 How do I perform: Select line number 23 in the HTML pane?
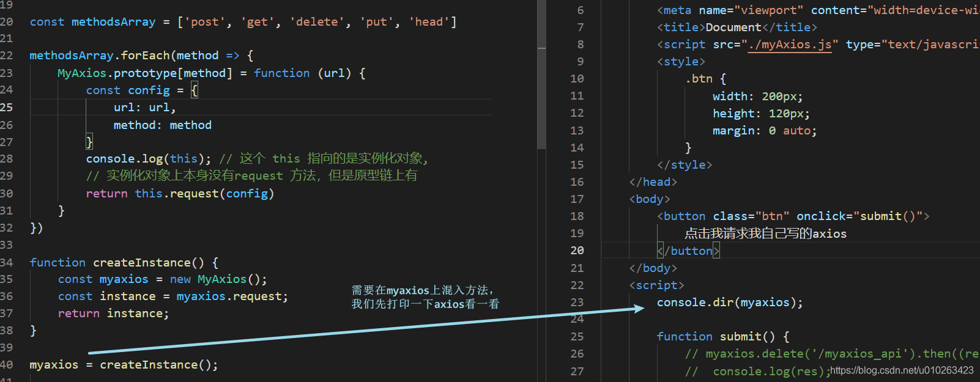(x=577, y=303)
